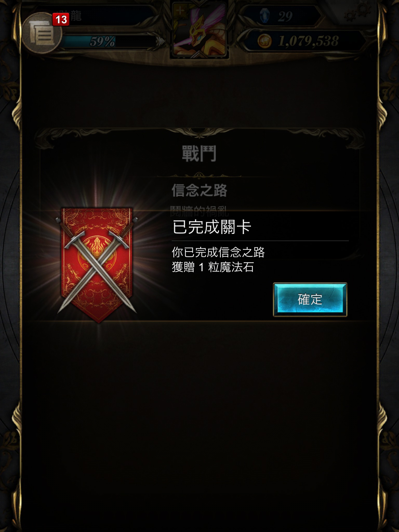399x532 pixels.
Task: Confirm with the 確定 button
Action: [310, 300]
